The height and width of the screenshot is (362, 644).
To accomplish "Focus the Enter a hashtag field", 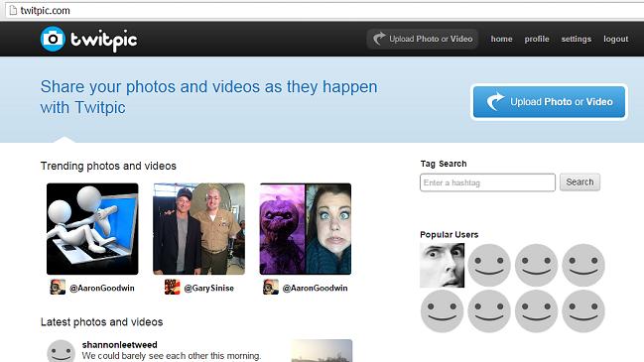I will pyautogui.click(x=487, y=182).
